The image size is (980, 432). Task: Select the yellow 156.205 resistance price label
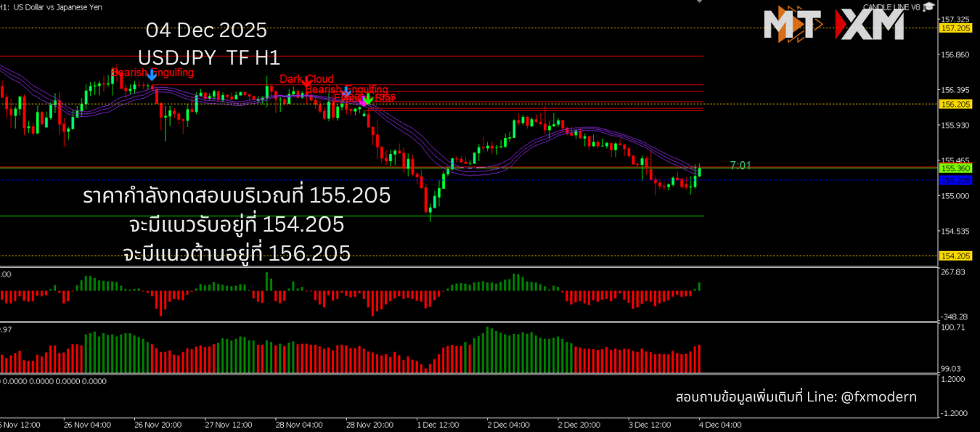(x=955, y=104)
